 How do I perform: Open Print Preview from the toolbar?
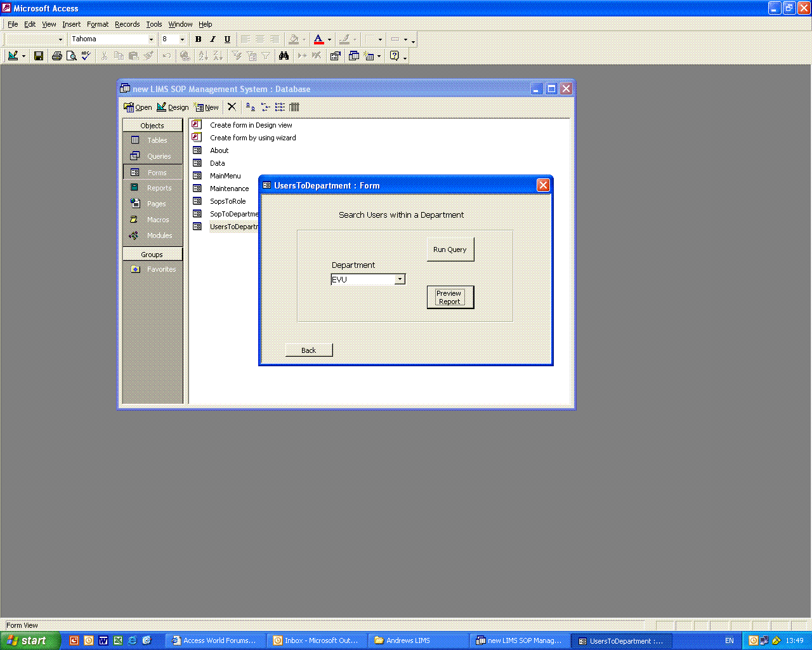click(72, 56)
